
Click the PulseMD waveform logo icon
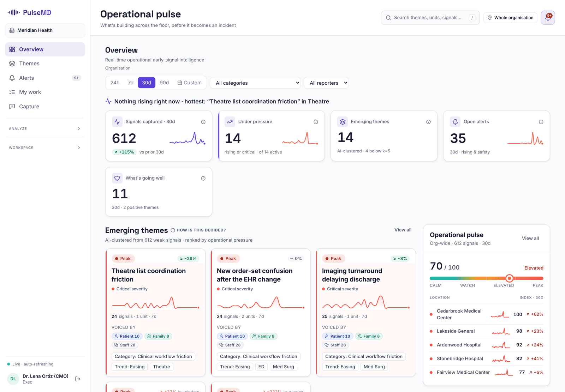pos(13,13)
